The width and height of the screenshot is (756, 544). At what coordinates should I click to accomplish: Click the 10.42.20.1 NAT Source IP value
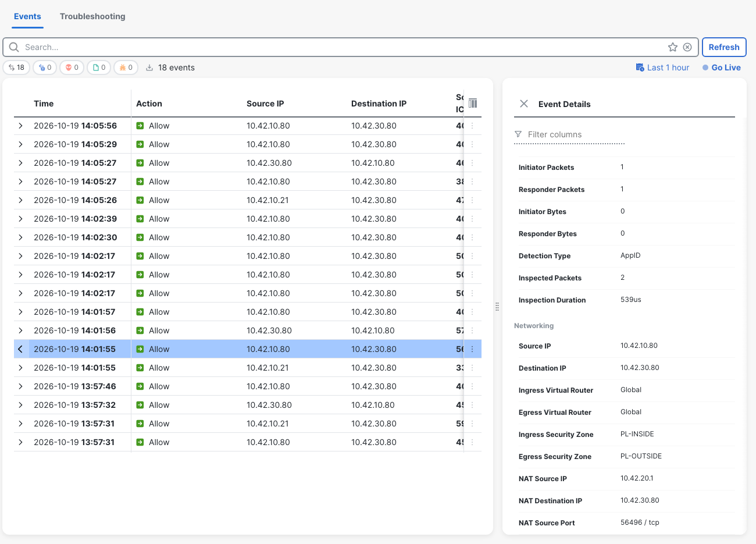click(637, 478)
